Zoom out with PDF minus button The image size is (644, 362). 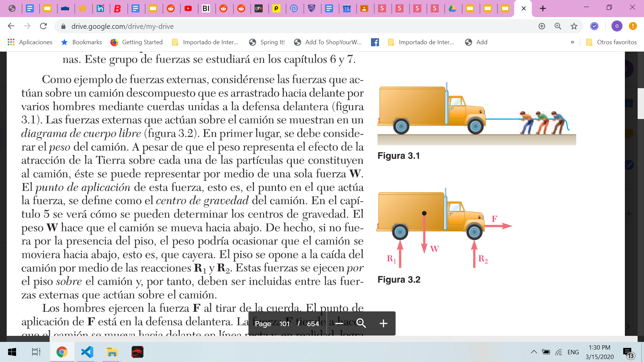[x=339, y=323]
